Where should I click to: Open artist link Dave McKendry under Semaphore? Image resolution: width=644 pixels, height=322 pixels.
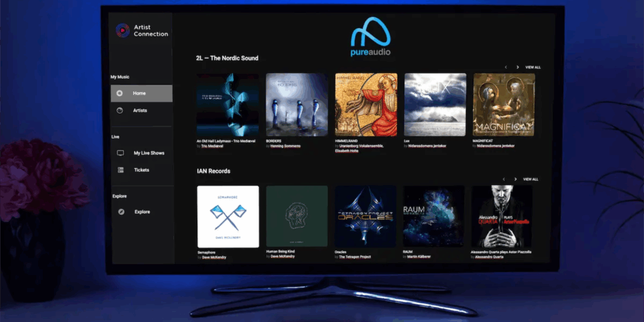pos(214,257)
